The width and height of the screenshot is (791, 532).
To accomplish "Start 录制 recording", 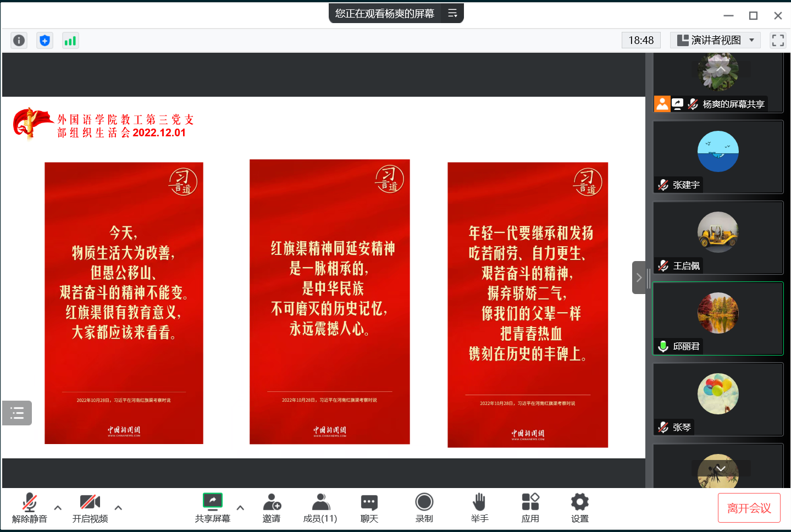I will point(424,508).
